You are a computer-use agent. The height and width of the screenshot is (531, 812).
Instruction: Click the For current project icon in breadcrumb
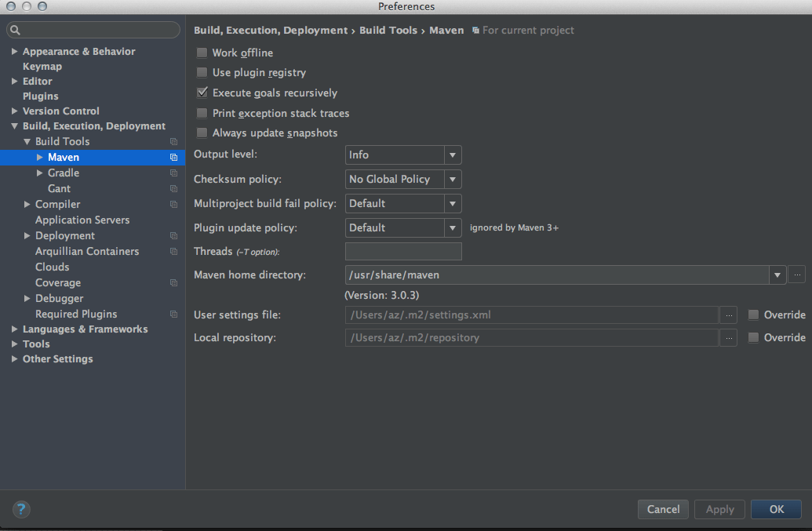point(475,30)
